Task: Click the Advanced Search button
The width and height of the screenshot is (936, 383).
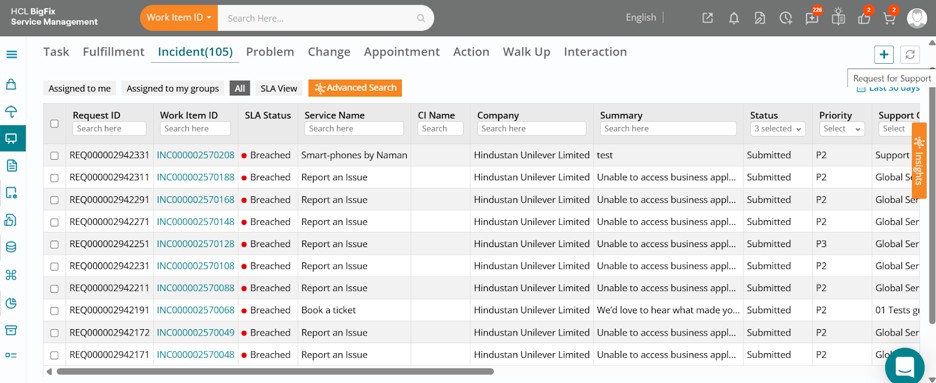Action: (355, 88)
